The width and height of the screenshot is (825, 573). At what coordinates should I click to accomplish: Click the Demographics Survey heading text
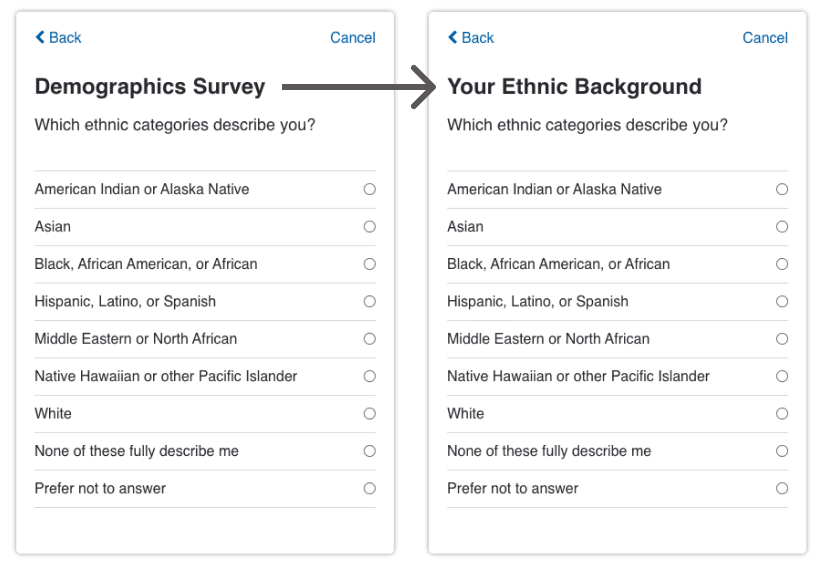[x=150, y=87]
